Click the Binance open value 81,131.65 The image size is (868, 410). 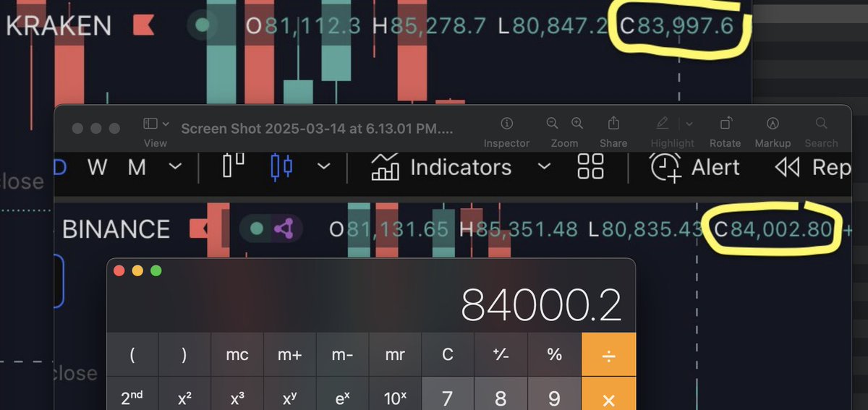pyautogui.click(x=397, y=230)
